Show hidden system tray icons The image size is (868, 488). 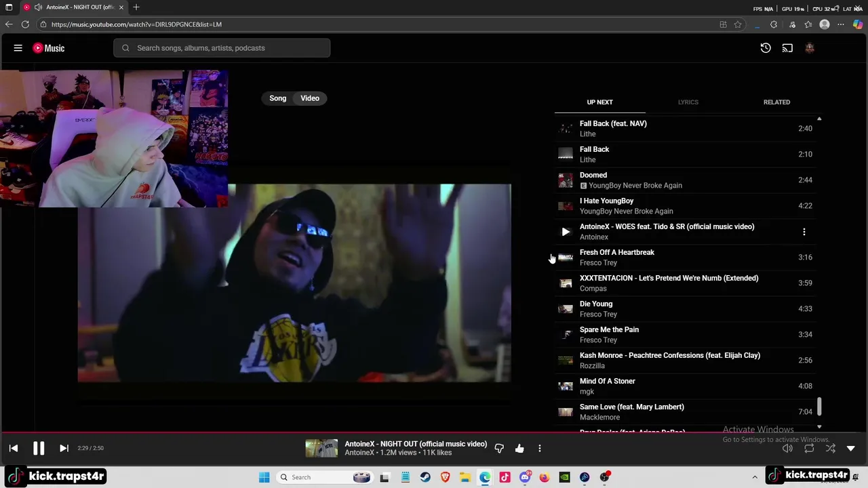coord(755,477)
